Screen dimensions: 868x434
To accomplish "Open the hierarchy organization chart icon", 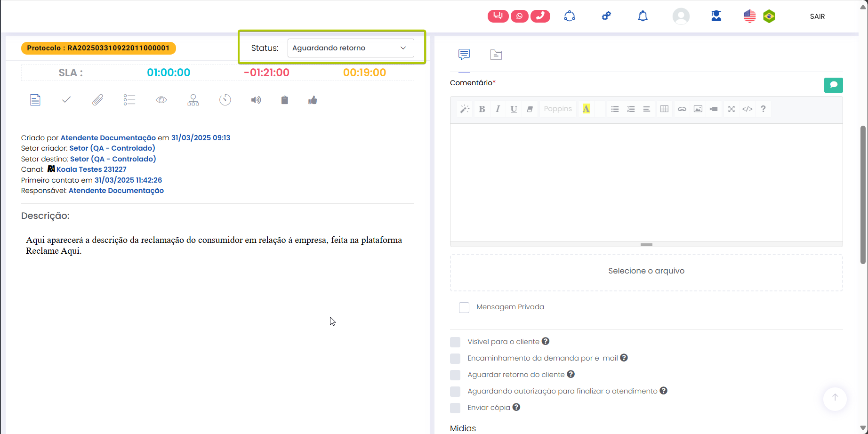I will tap(193, 100).
